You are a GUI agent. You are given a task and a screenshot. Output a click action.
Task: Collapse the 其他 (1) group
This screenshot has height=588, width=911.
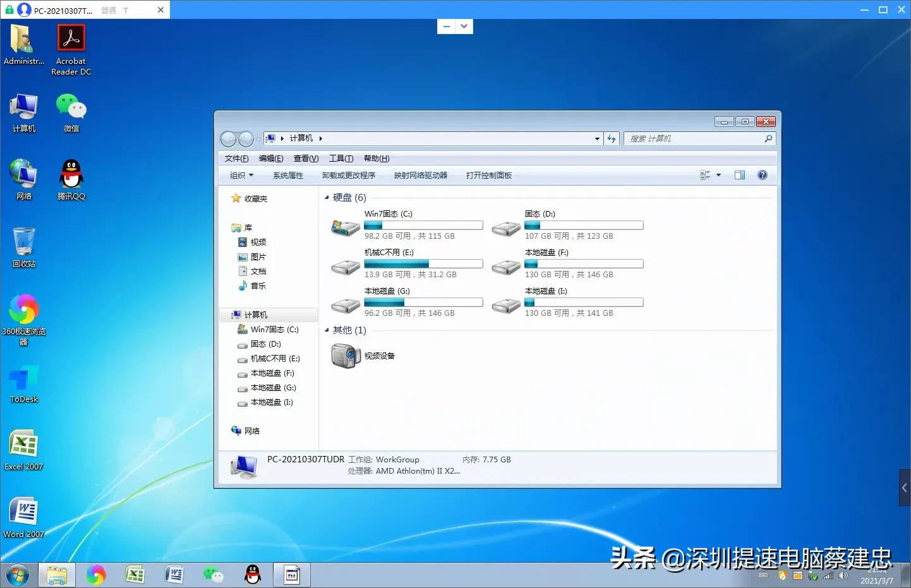coord(327,330)
